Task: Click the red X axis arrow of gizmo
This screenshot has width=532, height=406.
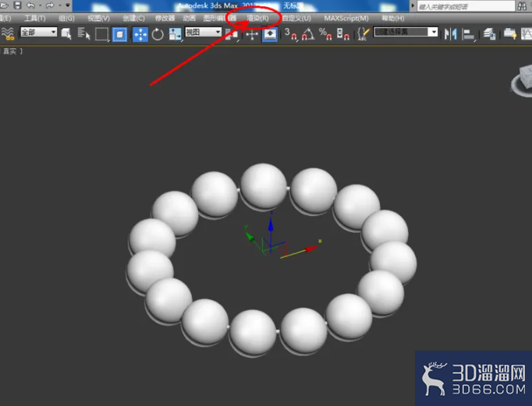Action: pyautogui.click(x=310, y=249)
